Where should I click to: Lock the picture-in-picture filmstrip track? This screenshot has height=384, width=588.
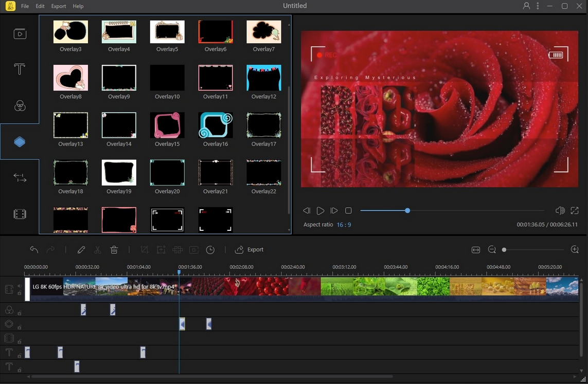tap(20, 341)
